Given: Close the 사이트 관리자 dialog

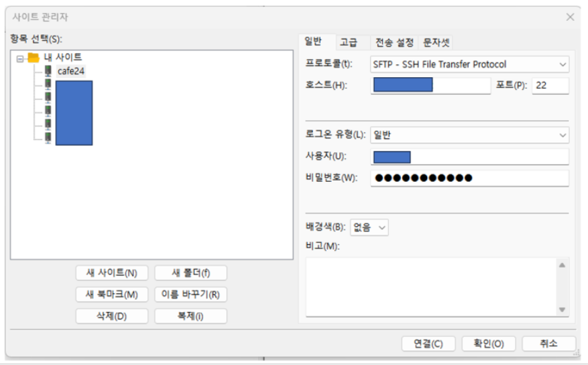Looking at the screenshot, I should (x=570, y=17).
